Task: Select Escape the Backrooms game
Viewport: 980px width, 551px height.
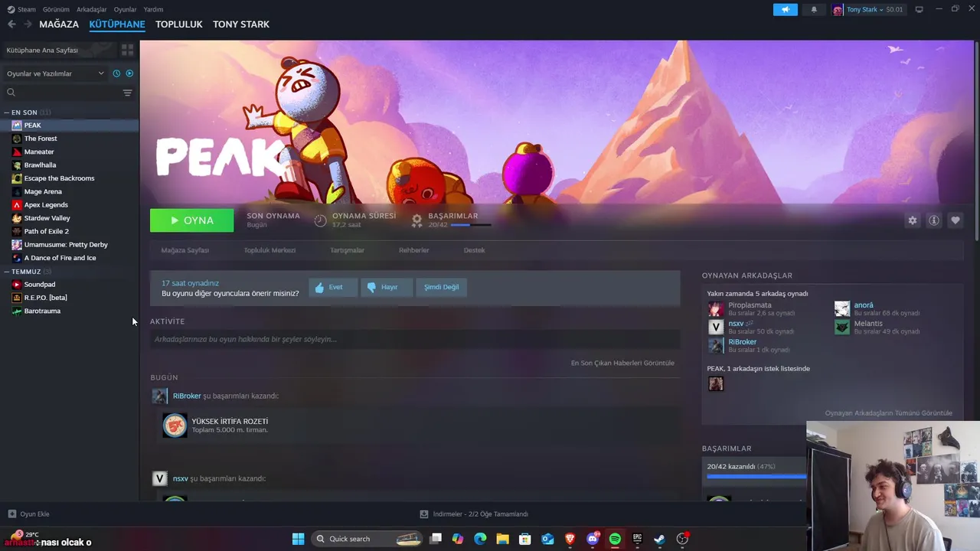Action: point(59,178)
